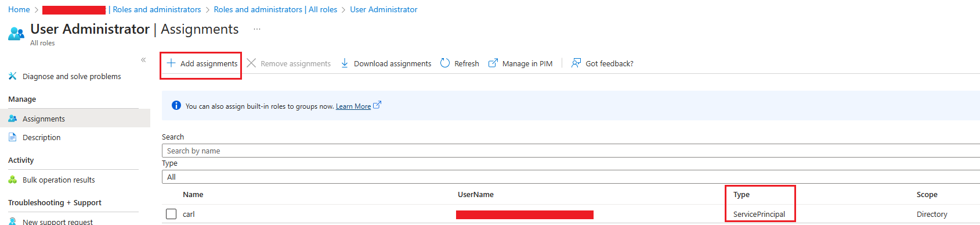Sort by the UserName column header
980x225 pixels.
pyautogui.click(x=476, y=195)
